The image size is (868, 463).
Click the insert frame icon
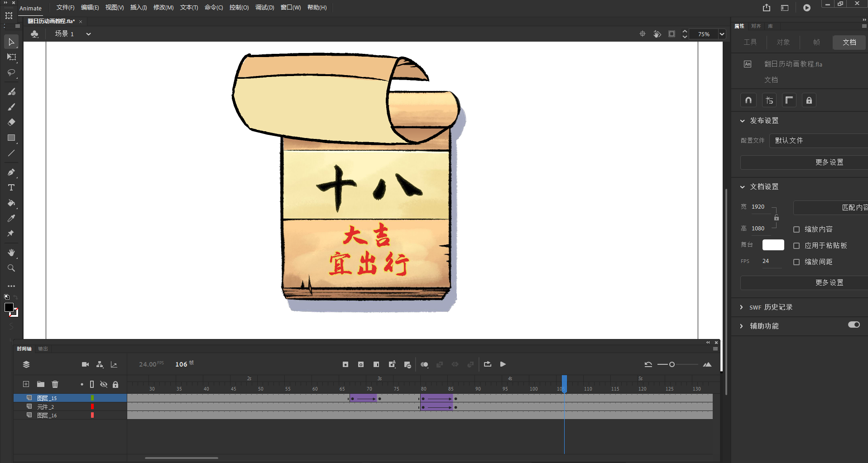376,364
